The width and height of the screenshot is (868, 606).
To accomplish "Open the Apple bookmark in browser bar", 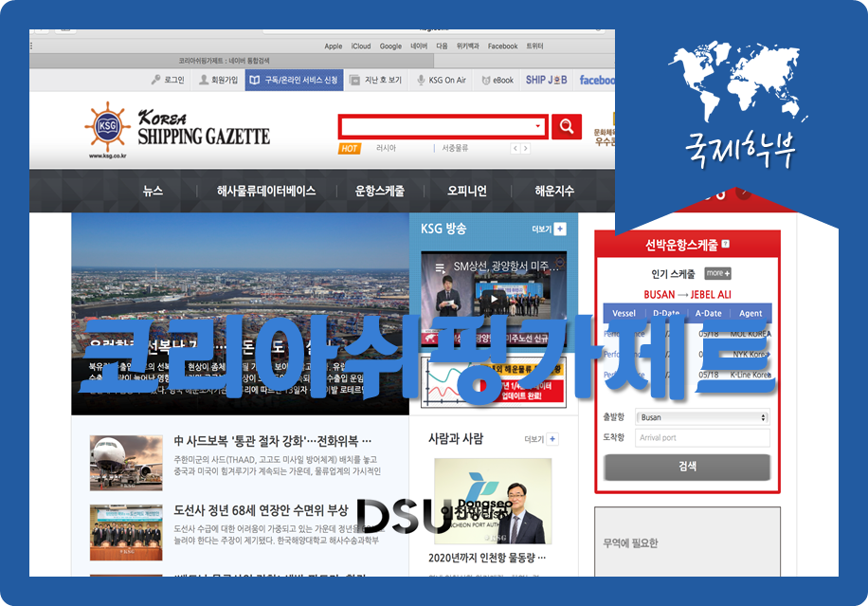I will coord(334,46).
